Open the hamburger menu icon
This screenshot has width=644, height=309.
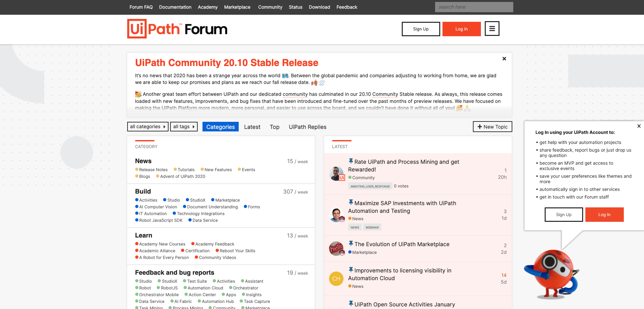tap(492, 29)
